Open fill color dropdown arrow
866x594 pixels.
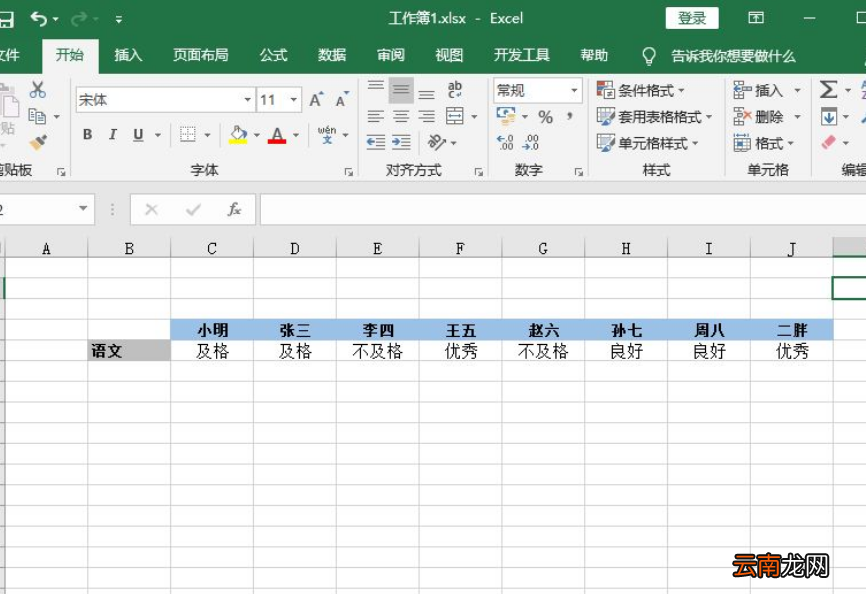[x=257, y=135]
